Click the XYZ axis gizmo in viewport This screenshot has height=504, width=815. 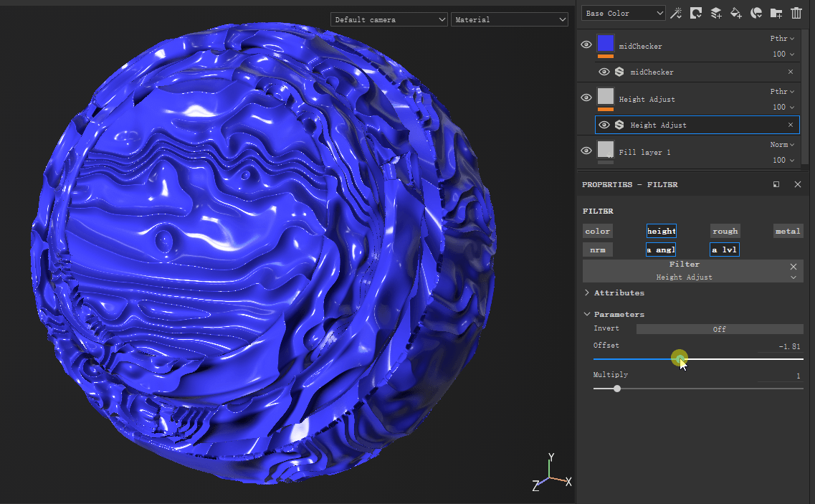pyautogui.click(x=551, y=472)
